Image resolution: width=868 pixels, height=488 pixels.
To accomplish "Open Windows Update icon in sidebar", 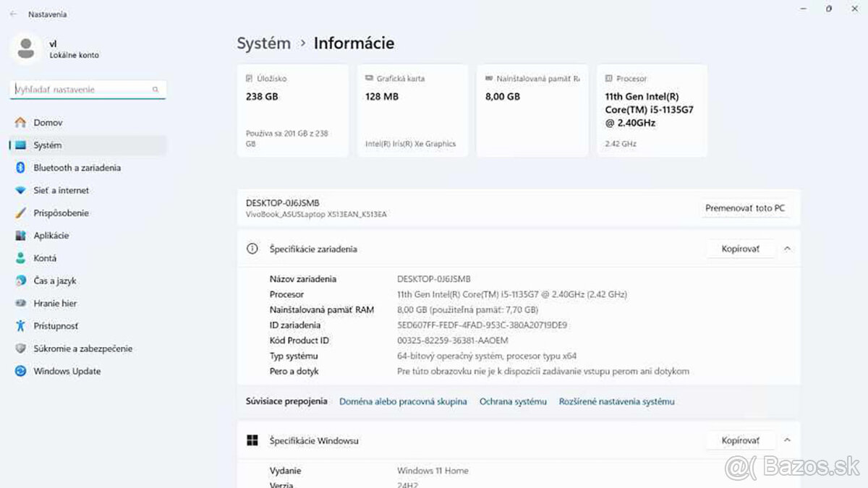I will click(22, 371).
